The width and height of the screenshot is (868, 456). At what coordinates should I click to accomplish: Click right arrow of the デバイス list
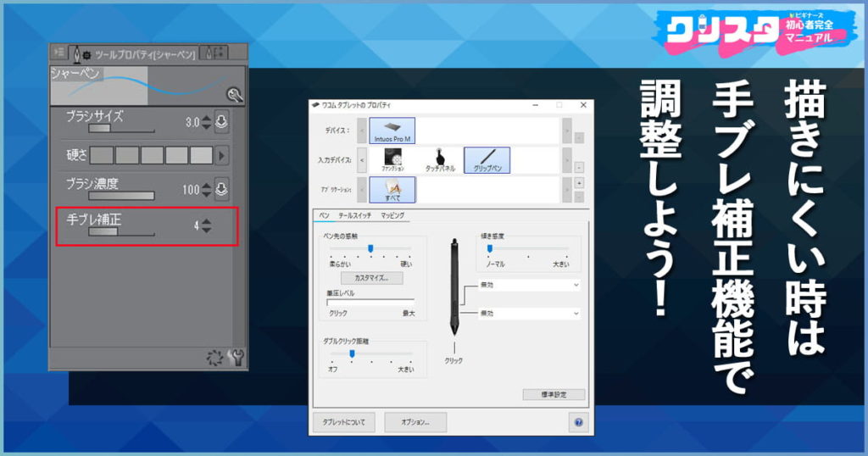[x=567, y=131]
